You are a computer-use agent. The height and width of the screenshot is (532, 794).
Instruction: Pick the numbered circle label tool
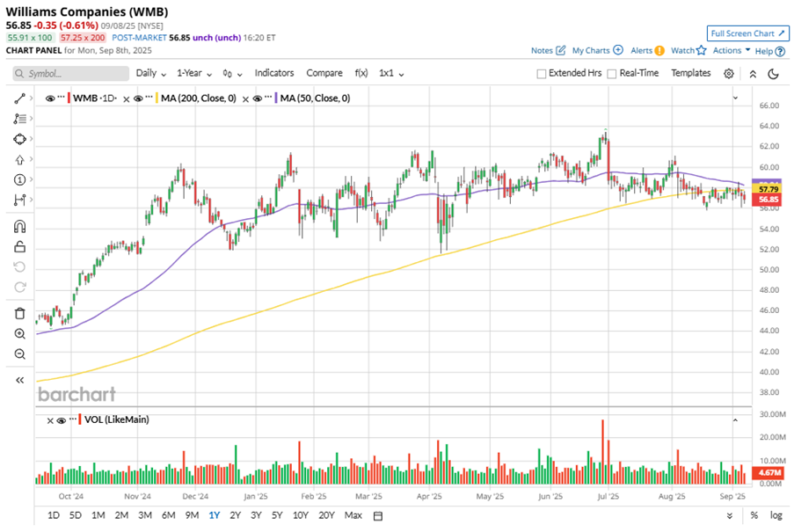point(19,179)
